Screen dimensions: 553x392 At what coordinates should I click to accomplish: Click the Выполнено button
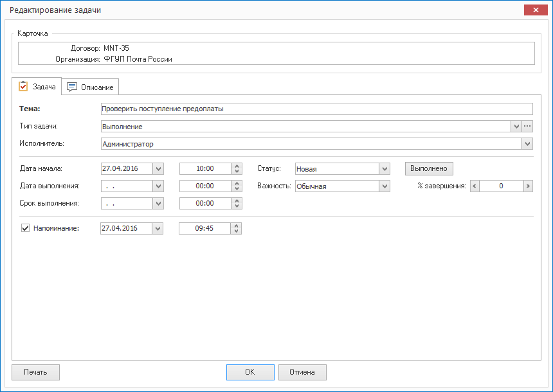click(429, 168)
